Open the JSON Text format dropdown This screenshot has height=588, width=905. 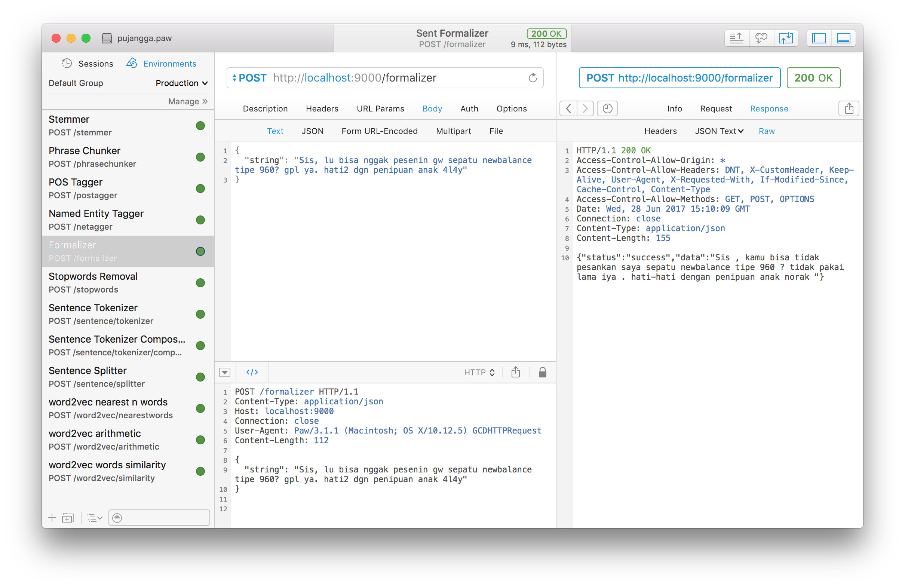point(719,131)
